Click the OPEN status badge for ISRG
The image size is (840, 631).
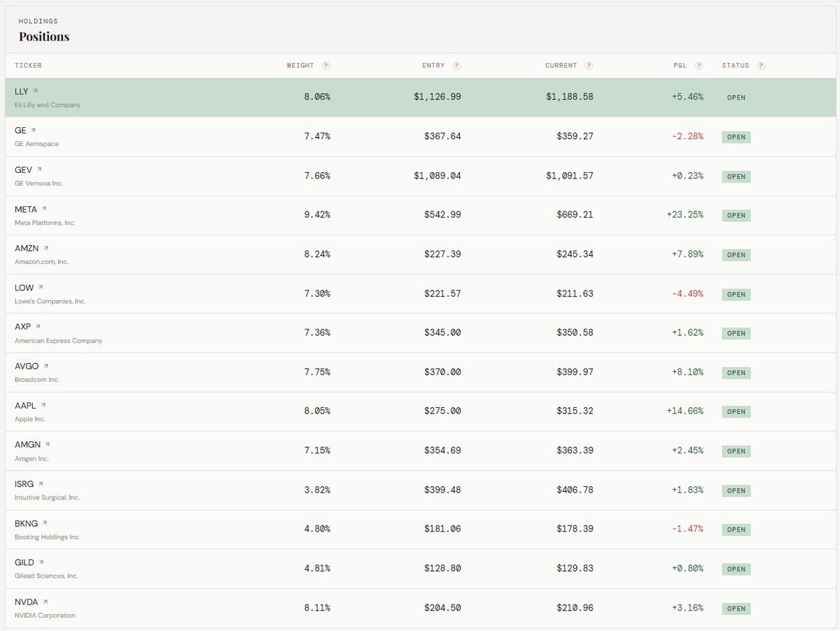(736, 490)
